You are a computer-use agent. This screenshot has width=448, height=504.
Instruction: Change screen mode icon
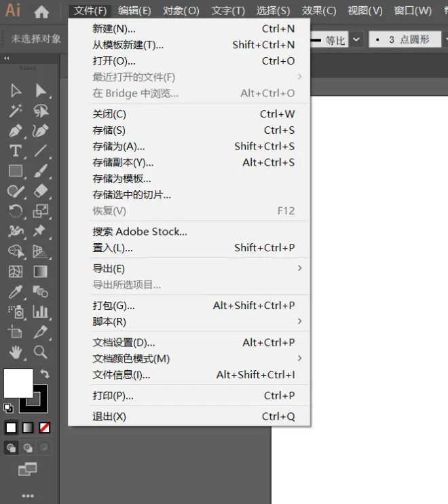(x=28, y=469)
